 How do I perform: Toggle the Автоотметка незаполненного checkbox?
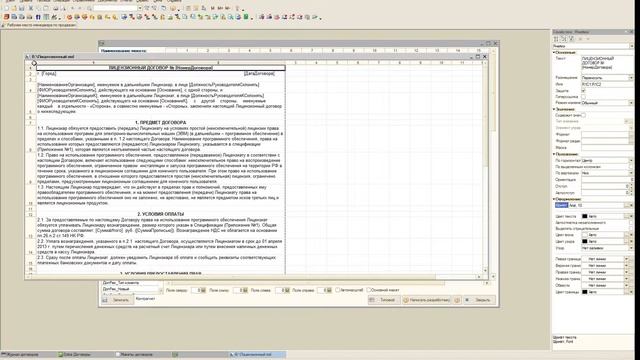[x=631, y=223]
